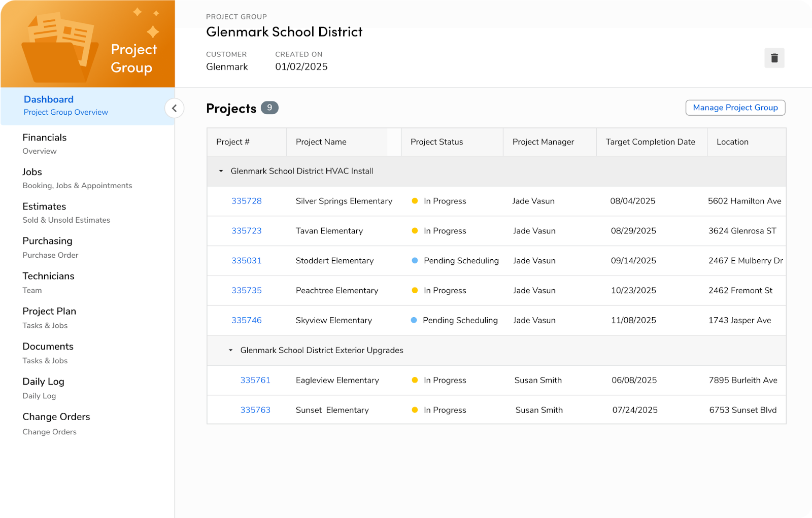Click the Project # column header
This screenshot has height=518, width=812.
pyautogui.click(x=247, y=142)
